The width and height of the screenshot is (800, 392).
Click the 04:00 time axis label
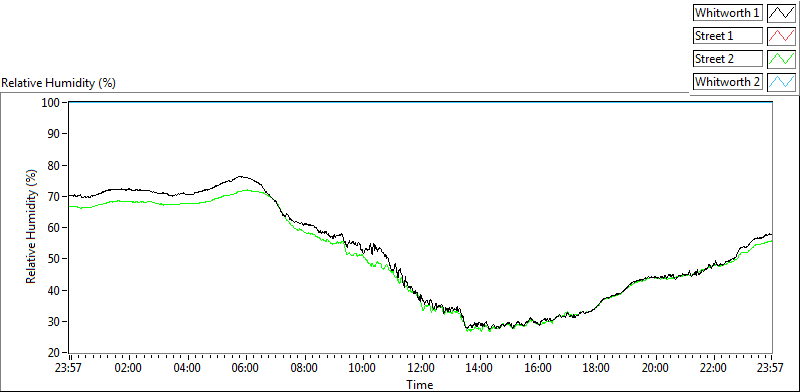(x=187, y=368)
